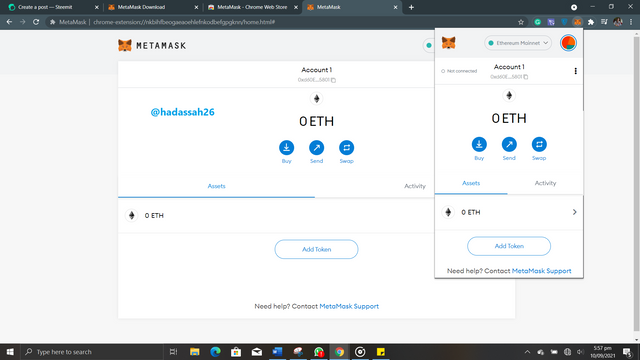
Task: Open the Ethereum Mainnet network dropdown
Action: (x=518, y=43)
